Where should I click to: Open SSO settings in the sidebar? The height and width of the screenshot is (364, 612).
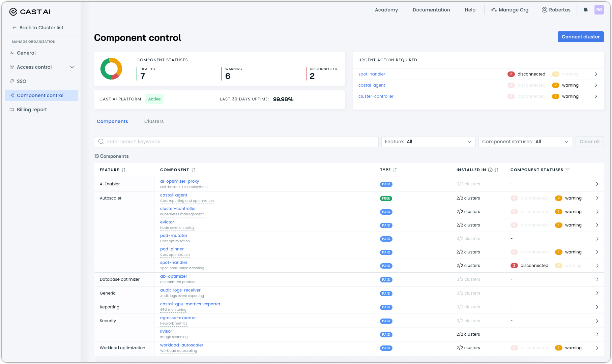pyautogui.click(x=41, y=81)
